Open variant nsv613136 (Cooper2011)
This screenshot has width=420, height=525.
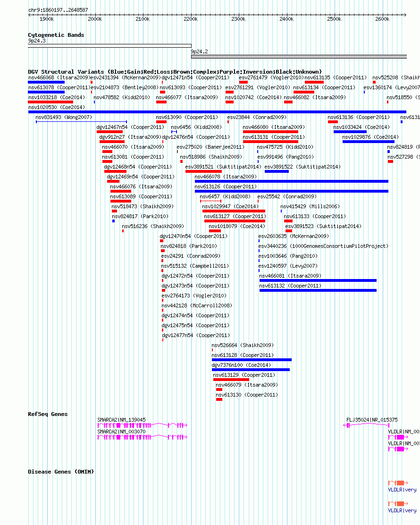tap(359, 117)
